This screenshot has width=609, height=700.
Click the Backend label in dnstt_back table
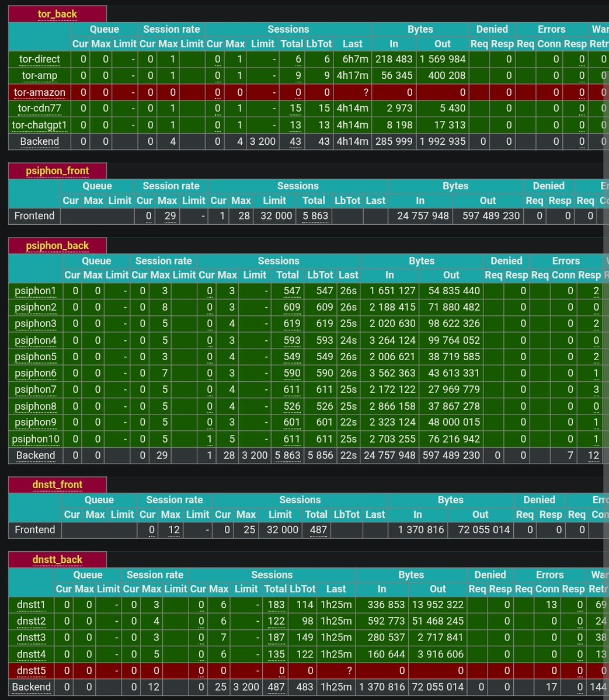tap(31, 687)
